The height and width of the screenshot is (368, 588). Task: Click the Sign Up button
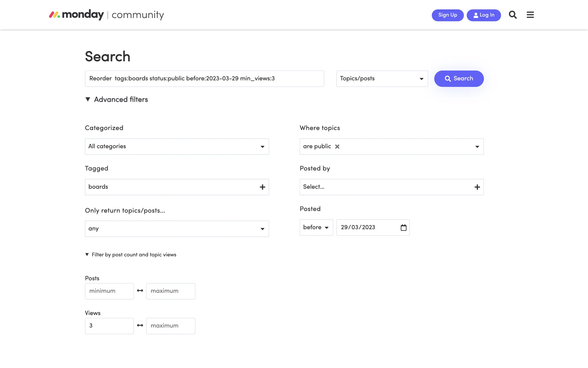tap(447, 15)
